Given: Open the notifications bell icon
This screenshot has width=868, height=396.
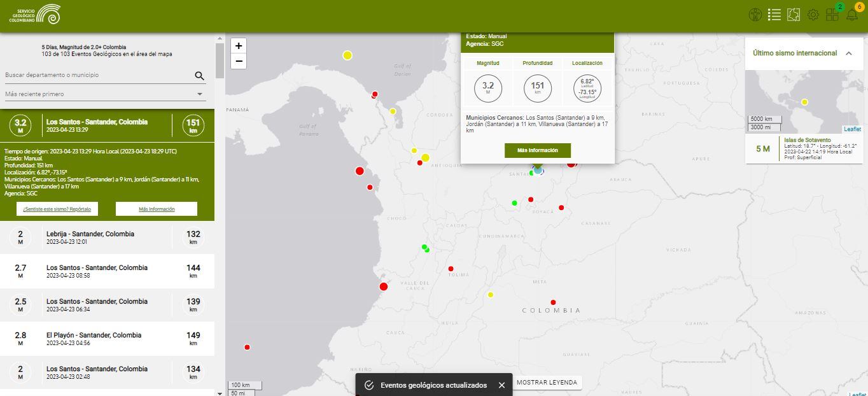Looking at the screenshot, I should pyautogui.click(x=852, y=15).
